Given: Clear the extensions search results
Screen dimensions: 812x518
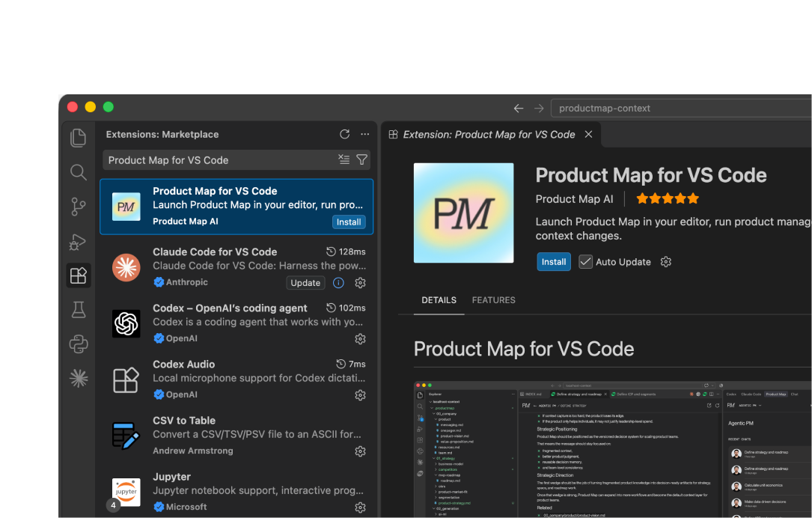Looking at the screenshot, I should (344, 159).
